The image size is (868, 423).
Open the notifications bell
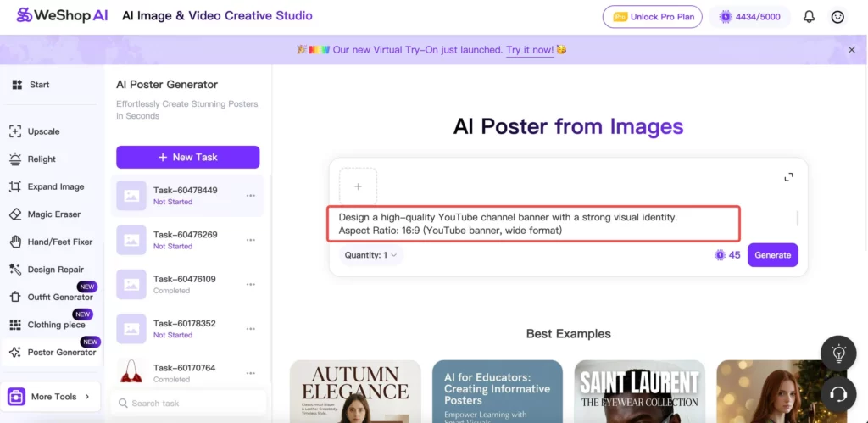809,17
